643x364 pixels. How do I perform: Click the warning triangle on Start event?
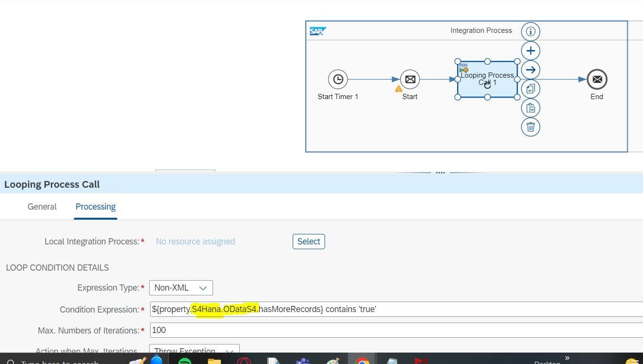click(399, 89)
